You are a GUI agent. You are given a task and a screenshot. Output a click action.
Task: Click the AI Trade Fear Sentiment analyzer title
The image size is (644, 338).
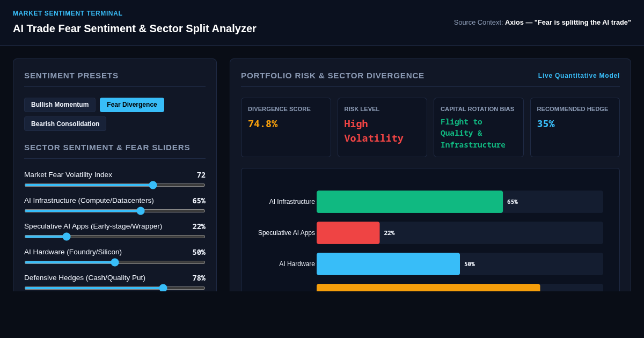point(135,28)
